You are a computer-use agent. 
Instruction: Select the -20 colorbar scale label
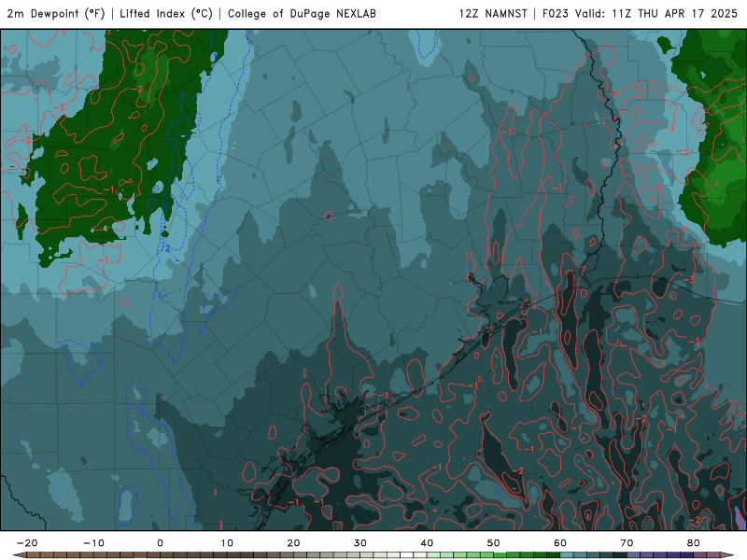click(27, 543)
